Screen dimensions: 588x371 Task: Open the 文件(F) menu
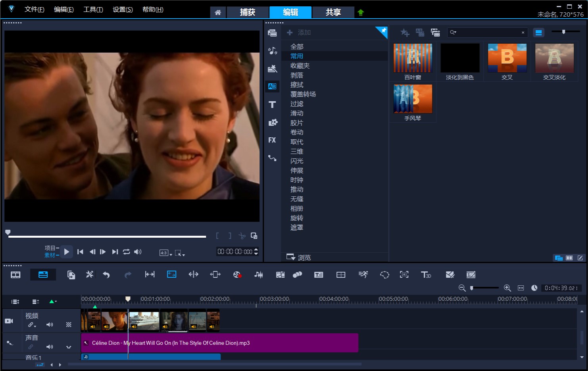(x=35, y=10)
